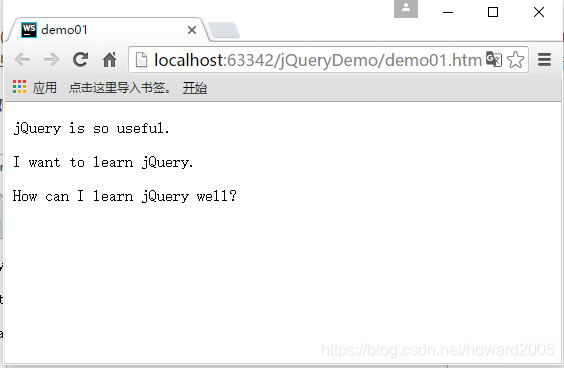Image resolution: width=564 pixels, height=368 pixels.
Task: Minimize the browser window
Action: point(448,12)
